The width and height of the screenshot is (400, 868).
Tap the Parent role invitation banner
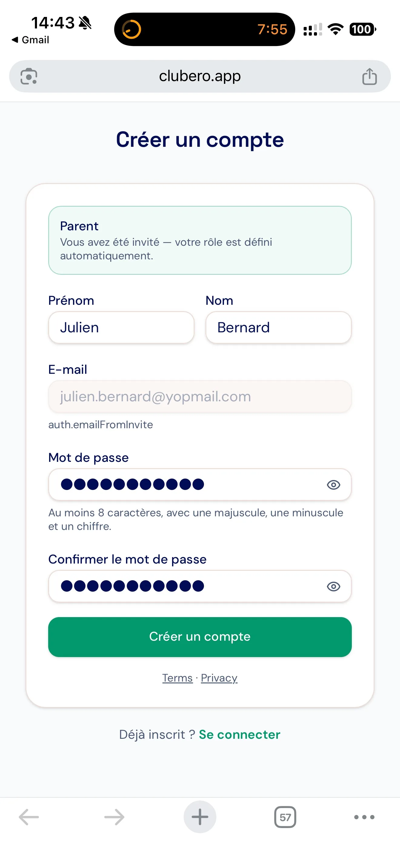tap(200, 240)
